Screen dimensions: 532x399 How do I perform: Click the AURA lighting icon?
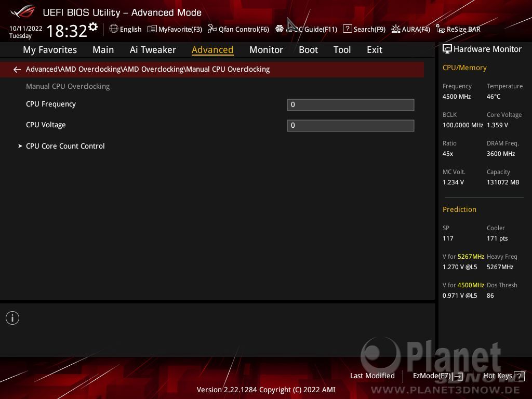[395, 29]
